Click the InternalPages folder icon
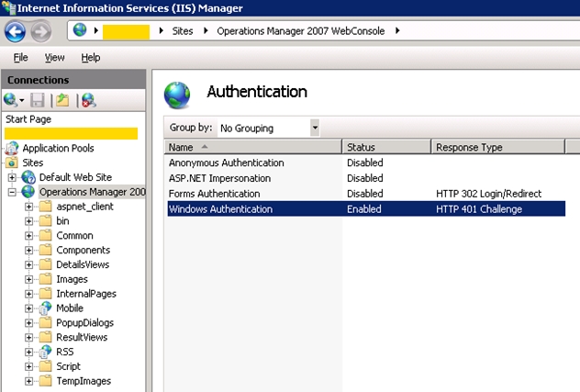This screenshot has width=580, height=392. coord(46,294)
